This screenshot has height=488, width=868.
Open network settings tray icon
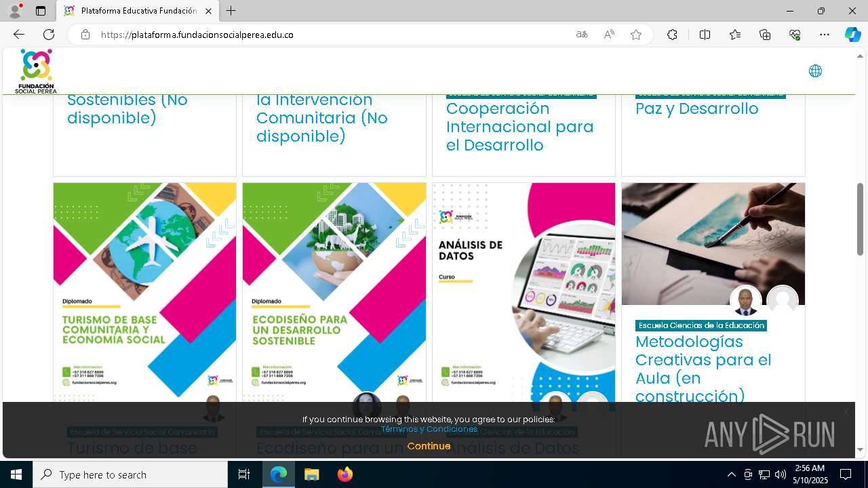click(764, 474)
